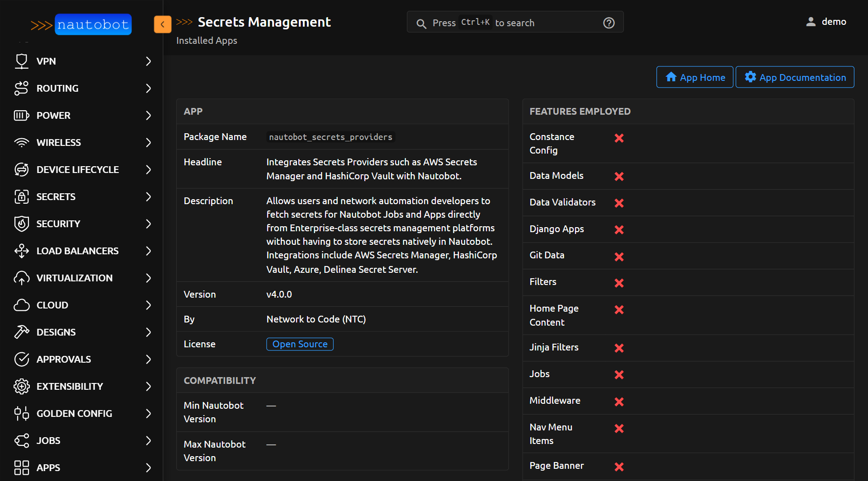The height and width of the screenshot is (481, 868).
Task: Click the VPN shield icon in sidebar
Action: point(21,61)
